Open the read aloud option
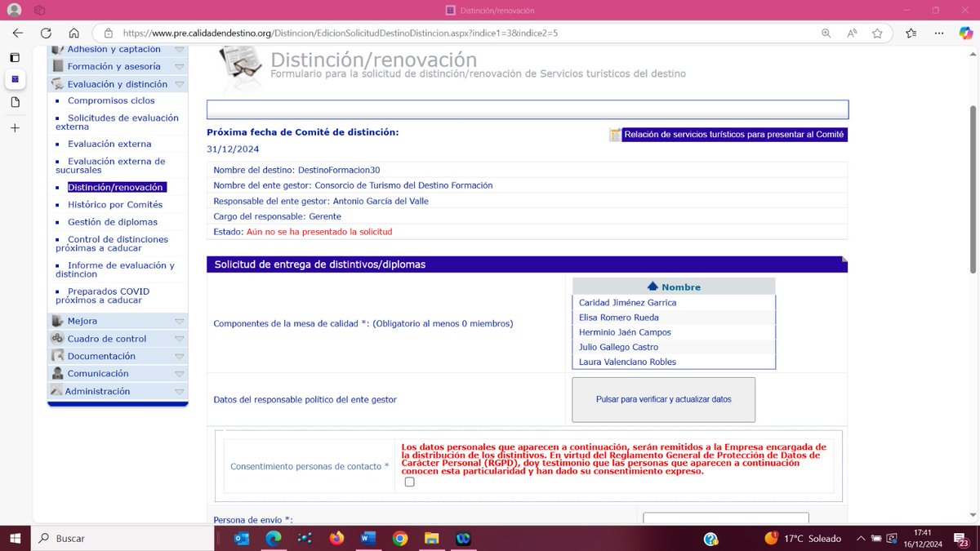Image resolution: width=980 pixels, height=551 pixels. 852,33
